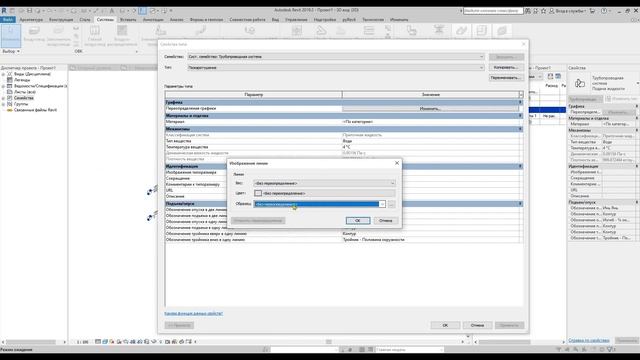Open the Конструкция ribbon tab
The height and width of the screenshot is (360, 640).
(61, 20)
